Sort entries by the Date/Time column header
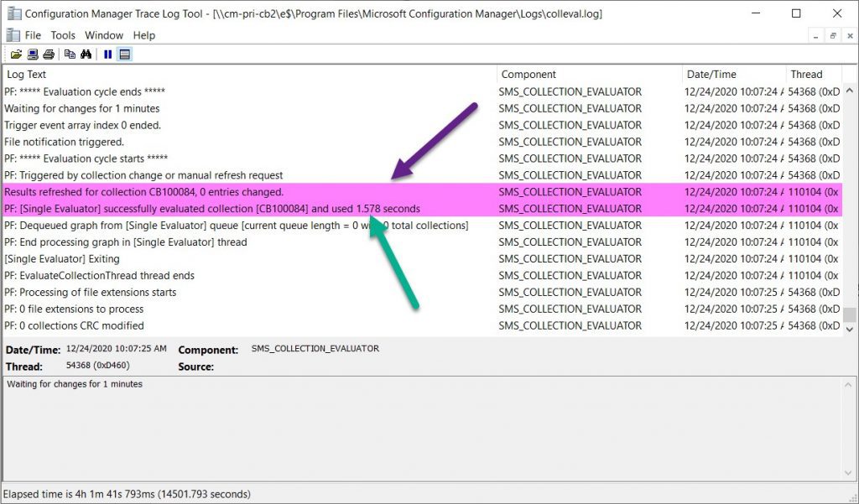859x504 pixels. [x=711, y=74]
